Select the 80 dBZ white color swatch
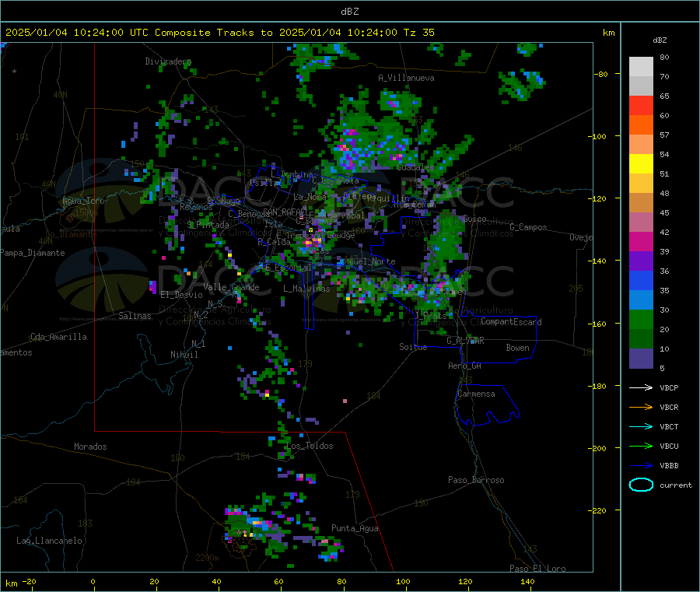 641,67
